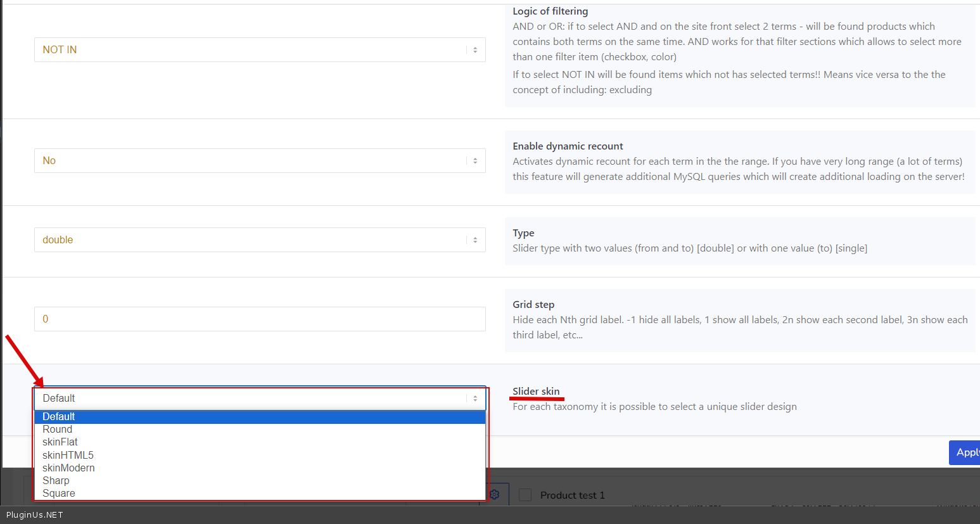The image size is (980, 524).
Task: Click the arrow icon of NOT IN select
Action: 475,49
